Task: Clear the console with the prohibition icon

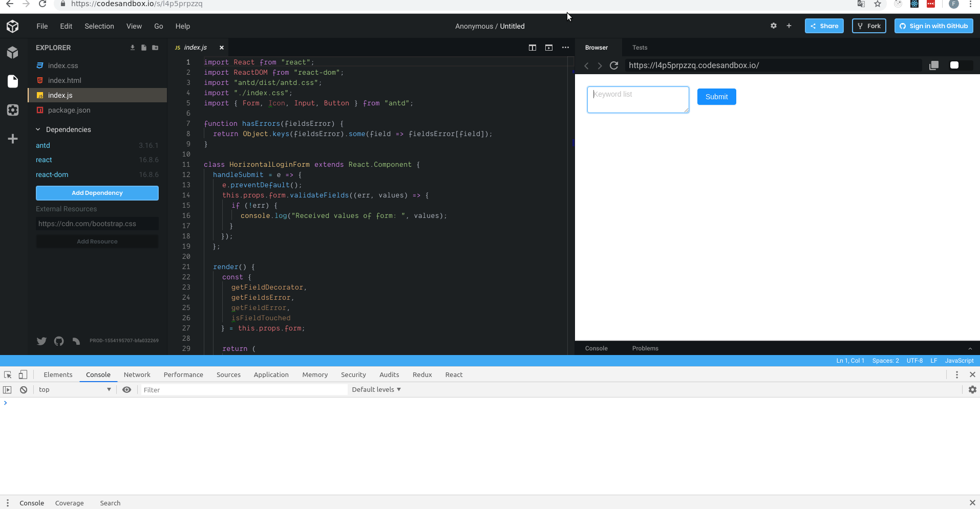Action: pos(24,389)
